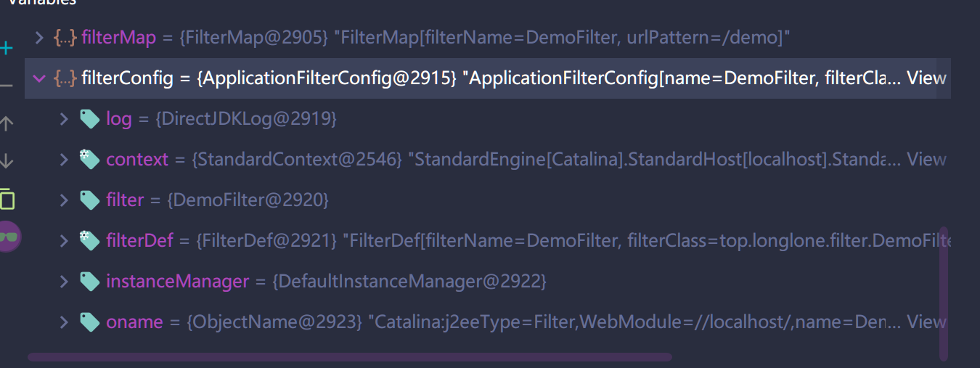Expand the oname field node
This screenshot has height=368, width=980.
[64, 322]
